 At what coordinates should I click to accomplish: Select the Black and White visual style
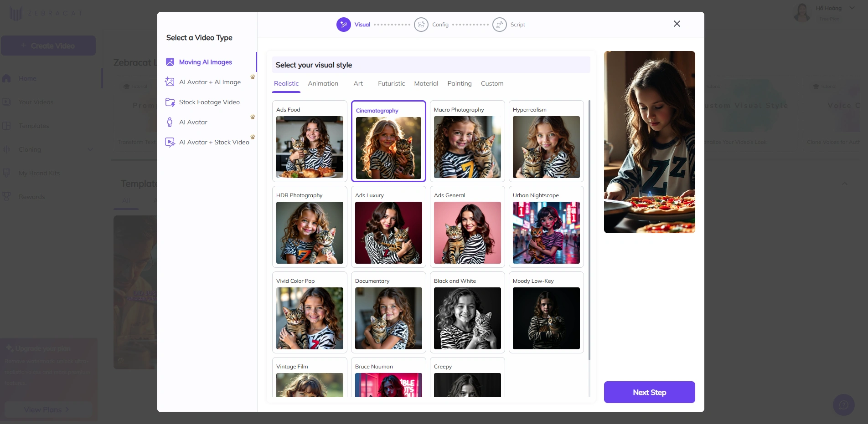[467, 312]
